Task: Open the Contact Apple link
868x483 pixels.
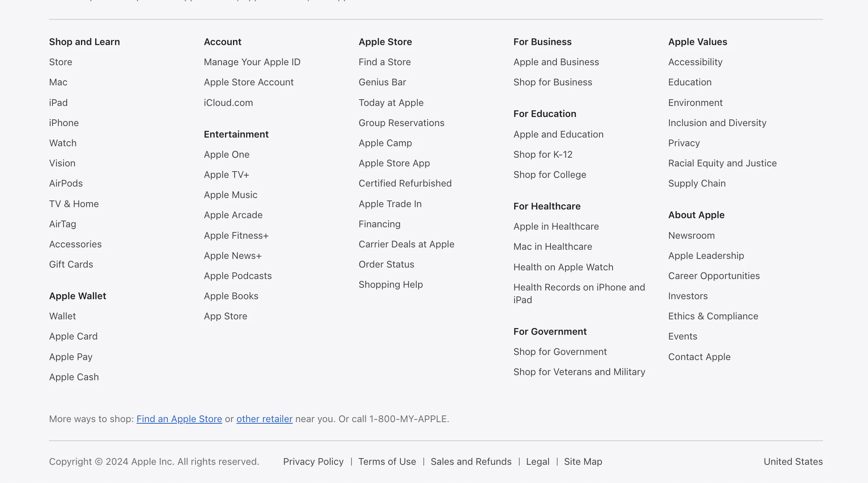Action: click(699, 357)
